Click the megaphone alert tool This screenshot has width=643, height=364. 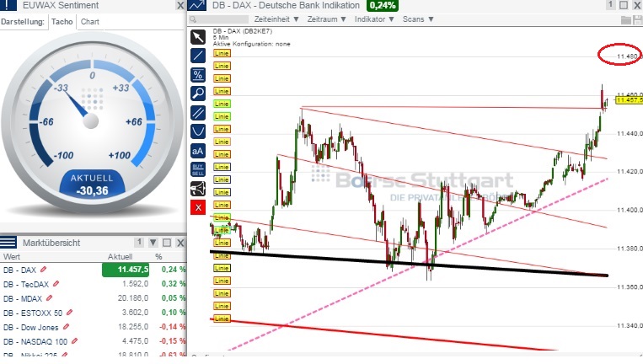(198, 189)
